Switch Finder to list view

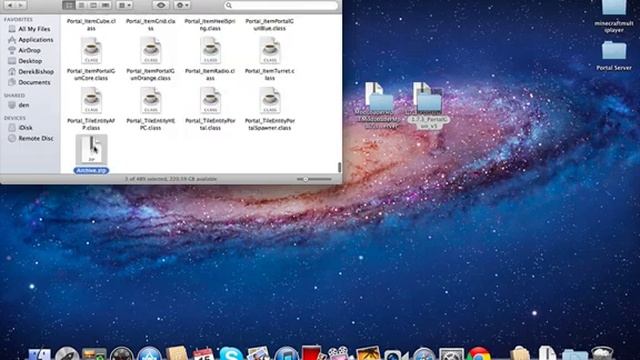[x=81, y=5]
